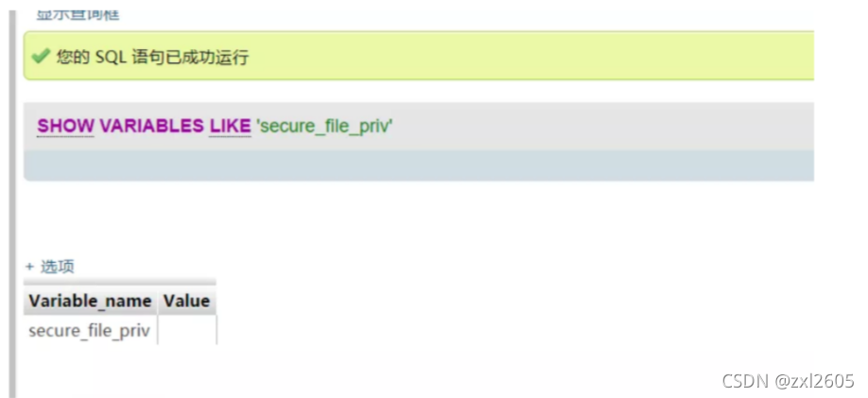Viewport: 868px width, 398px height.
Task: Click the SHOW keyword in the query
Action: [x=65, y=127]
